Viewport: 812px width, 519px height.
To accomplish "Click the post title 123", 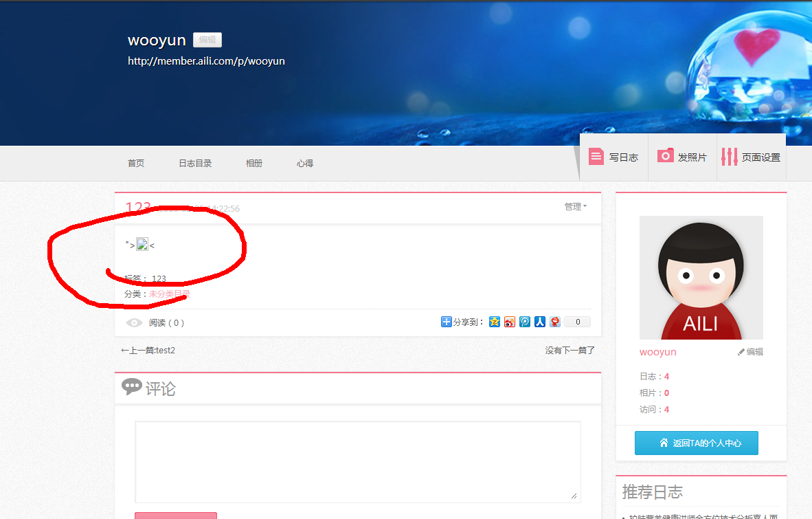I will point(138,208).
